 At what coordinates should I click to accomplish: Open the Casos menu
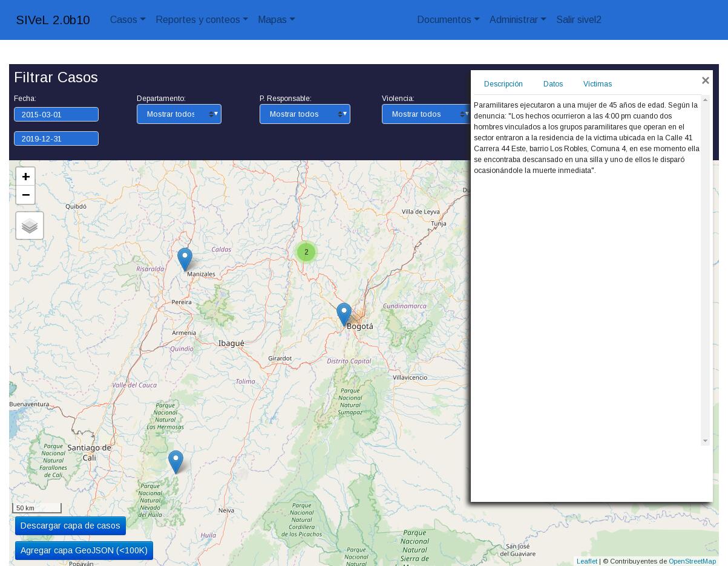[x=128, y=20]
